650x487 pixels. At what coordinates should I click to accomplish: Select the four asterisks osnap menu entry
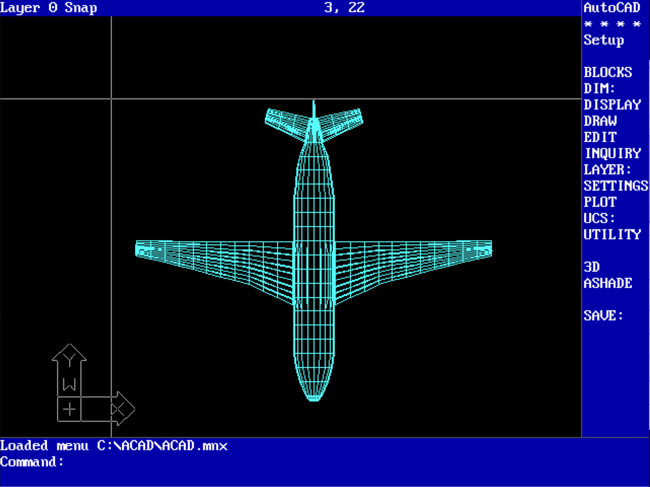[612, 24]
